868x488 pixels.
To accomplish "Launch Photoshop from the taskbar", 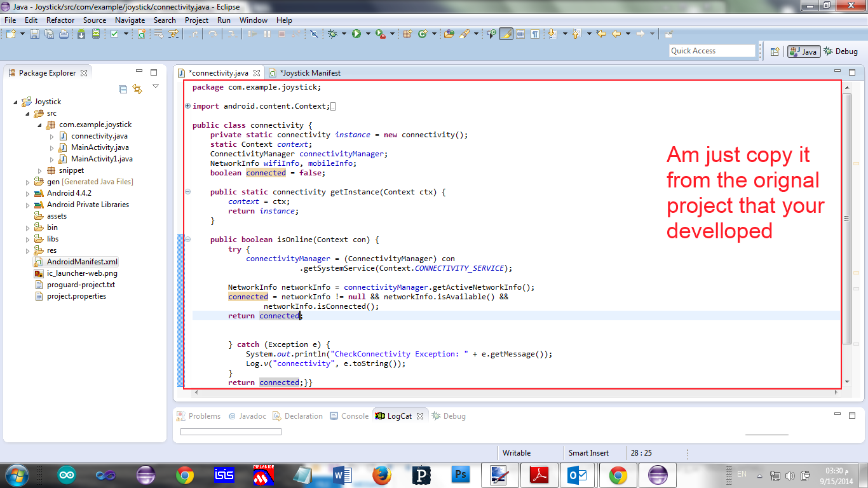I will [x=461, y=475].
